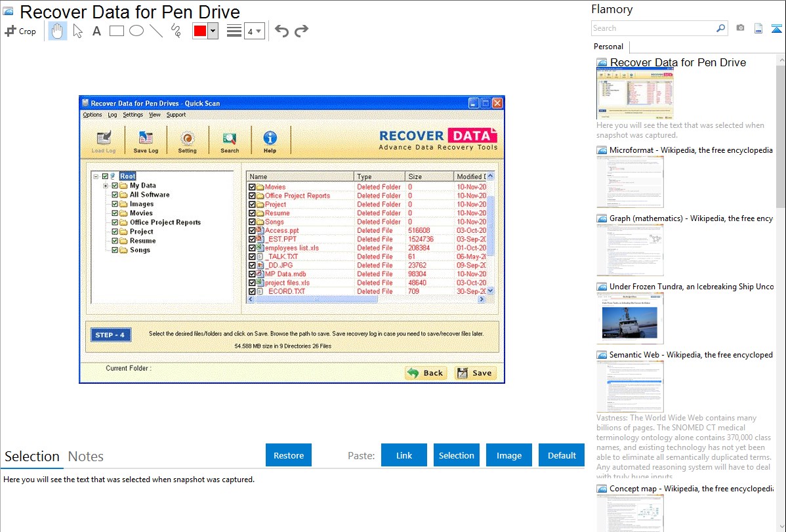Uncheck Access.ppt in file list
Screen dimensions: 786x532
tap(252, 231)
